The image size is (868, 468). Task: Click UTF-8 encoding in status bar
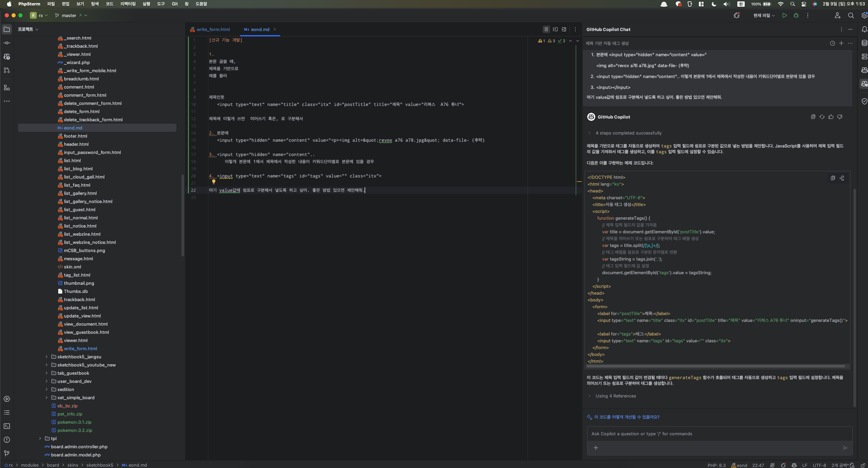819,465
